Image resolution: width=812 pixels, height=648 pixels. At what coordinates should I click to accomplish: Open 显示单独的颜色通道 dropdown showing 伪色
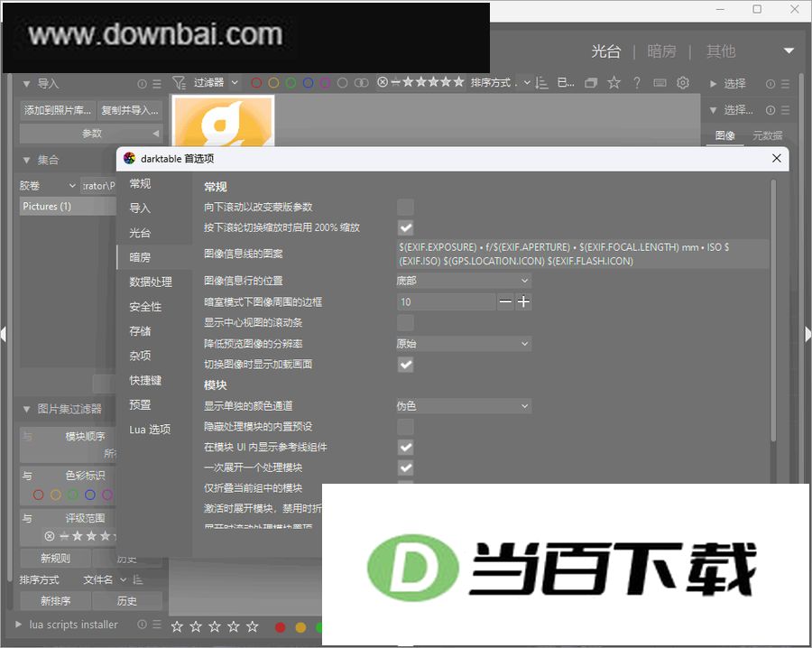click(x=463, y=405)
